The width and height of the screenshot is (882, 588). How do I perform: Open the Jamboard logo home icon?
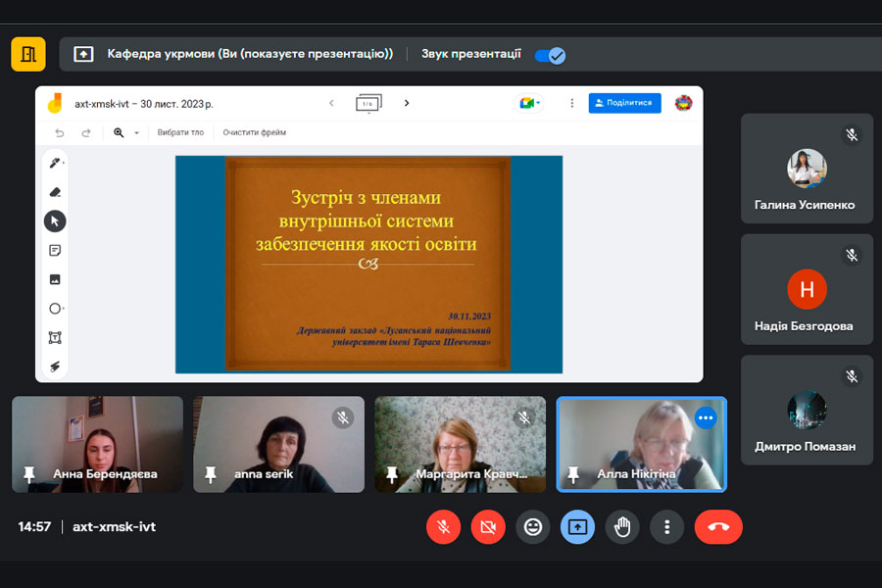[x=55, y=104]
